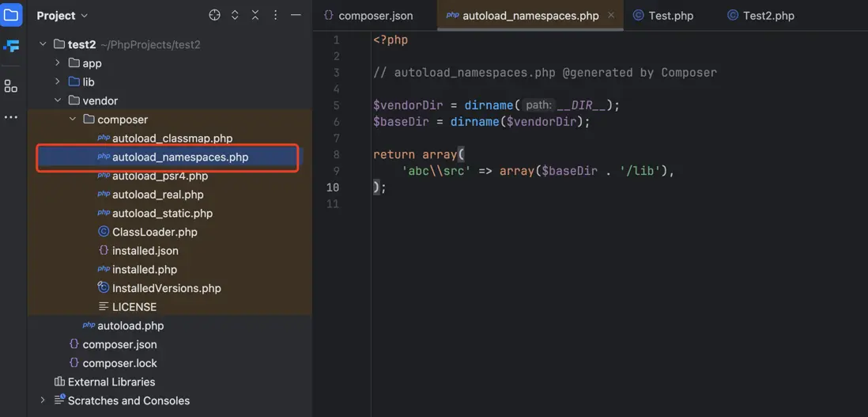Select composer.lock in the project tree
The image size is (868, 417).
(x=119, y=363)
